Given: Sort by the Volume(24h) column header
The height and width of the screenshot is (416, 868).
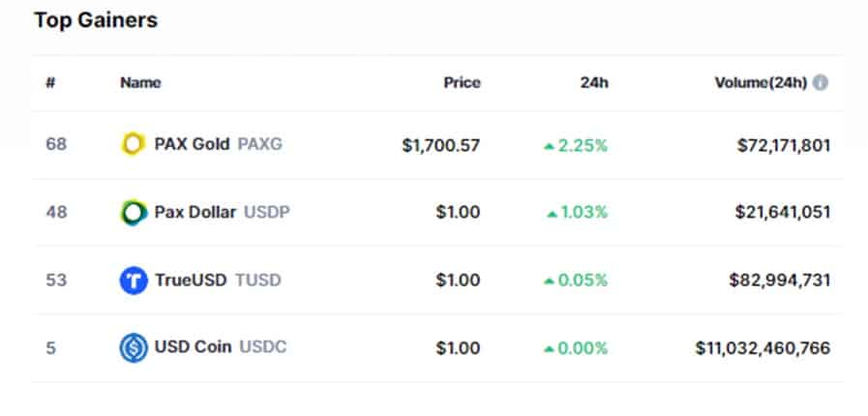Looking at the screenshot, I should click(761, 83).
